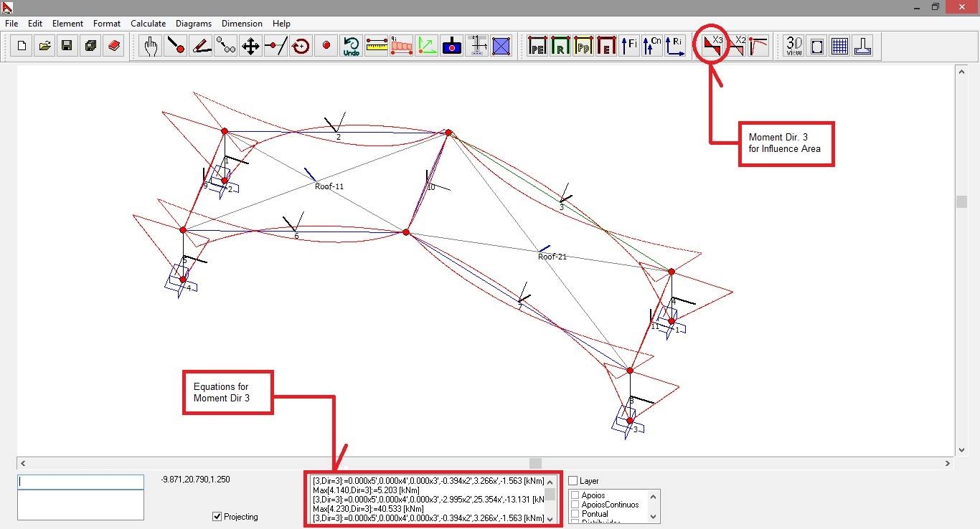This screenshot has width=980, height=529.
Task: Open the 3D view
Action: tap(794, 47)
